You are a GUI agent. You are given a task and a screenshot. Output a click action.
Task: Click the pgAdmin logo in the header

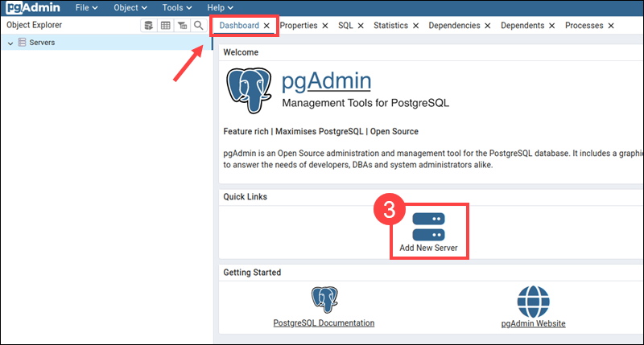pyautogui.click(x=33, y=7)
